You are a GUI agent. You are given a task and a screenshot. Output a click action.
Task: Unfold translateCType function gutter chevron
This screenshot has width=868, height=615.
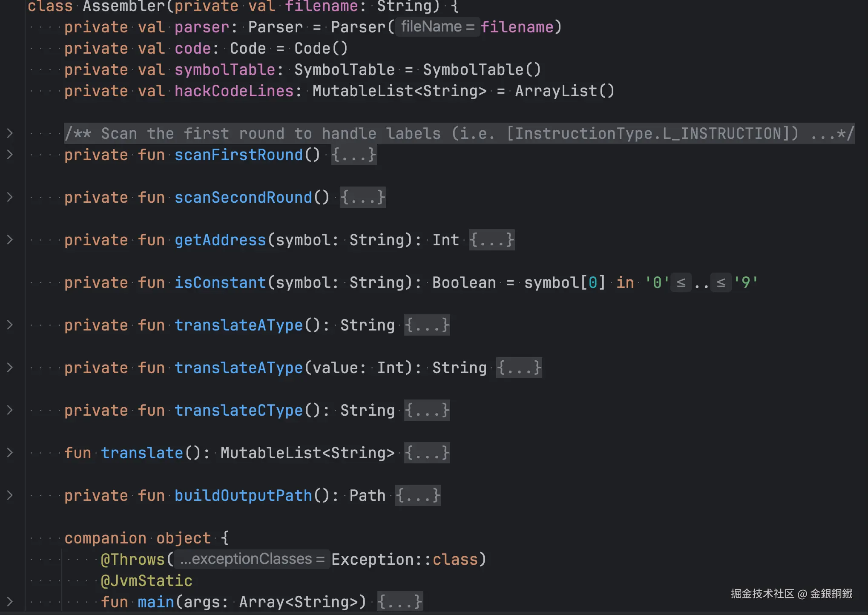click(10, 410)
